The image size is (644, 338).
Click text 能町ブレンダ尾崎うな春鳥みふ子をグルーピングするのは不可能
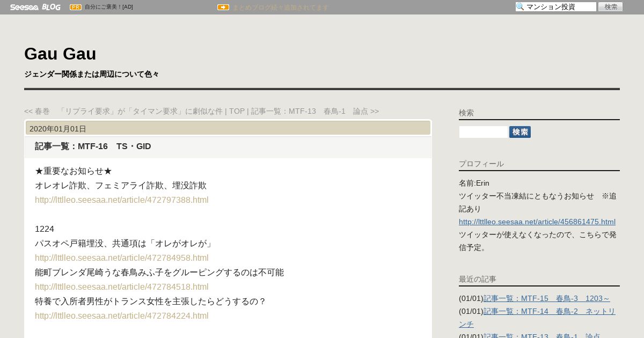point(159,273)
